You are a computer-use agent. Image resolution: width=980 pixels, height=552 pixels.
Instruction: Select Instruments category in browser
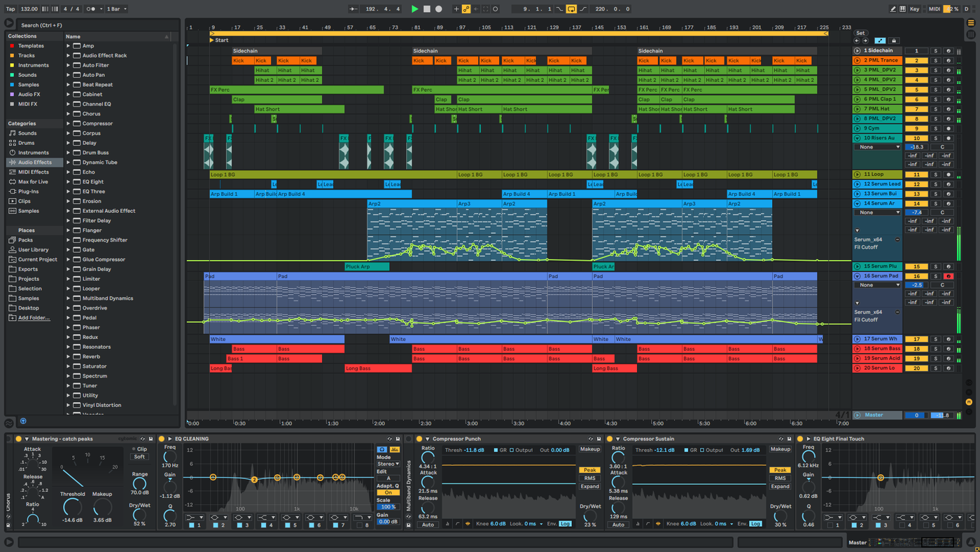(x=34, y=152)
